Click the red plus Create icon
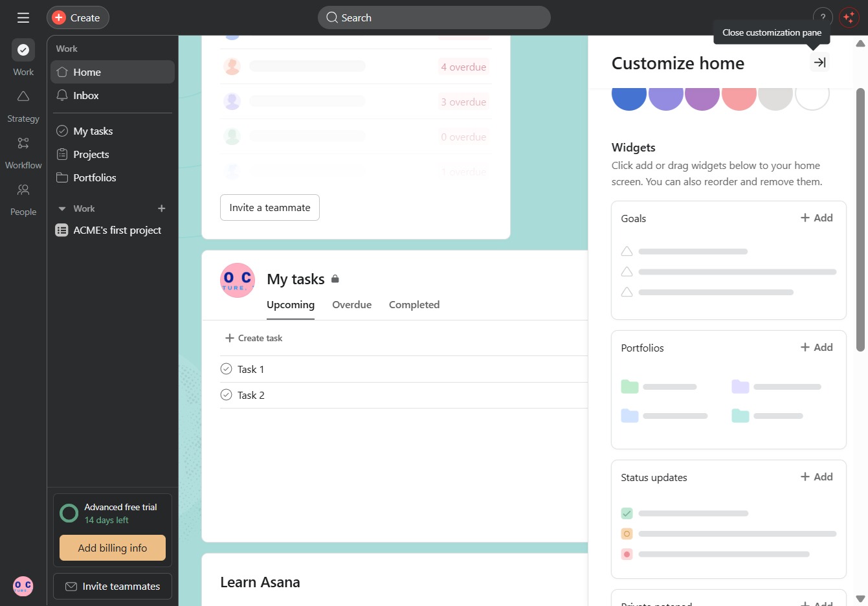The width and height of the screenshot is (868, 606). coord(59,17)
